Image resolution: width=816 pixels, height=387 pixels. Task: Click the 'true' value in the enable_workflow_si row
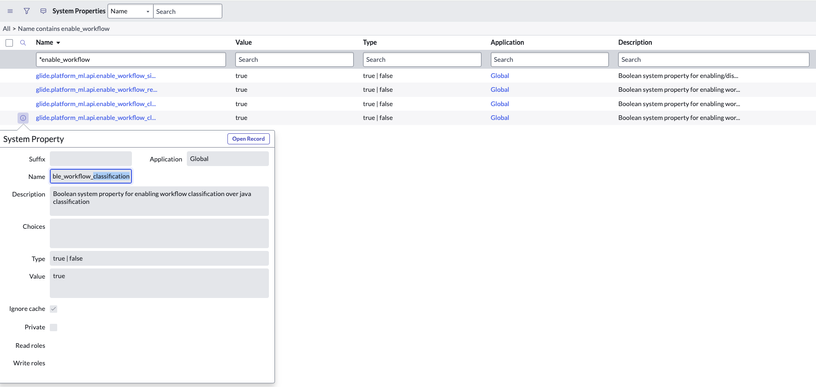pos(241,76)
